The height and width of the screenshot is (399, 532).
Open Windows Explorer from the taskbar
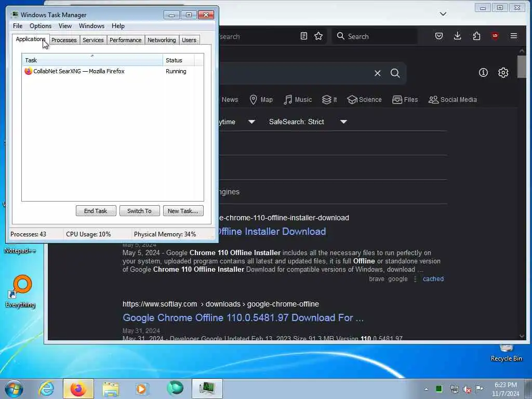(x=111, y=389)
